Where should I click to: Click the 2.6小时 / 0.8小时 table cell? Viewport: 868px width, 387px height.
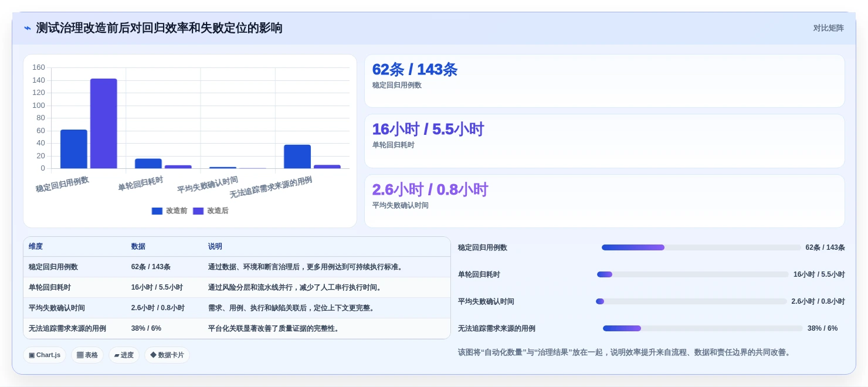point(158,308)
